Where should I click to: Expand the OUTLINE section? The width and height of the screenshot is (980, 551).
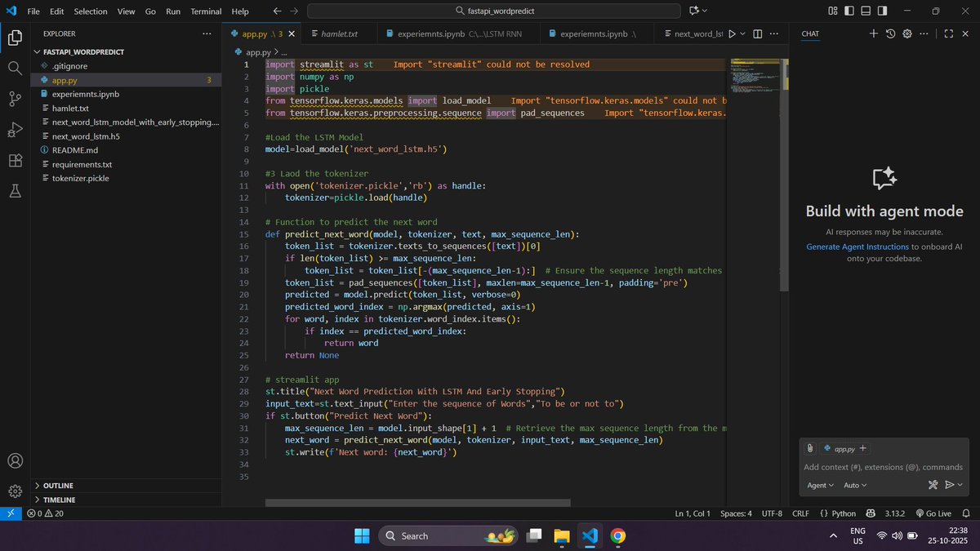(126, 486)
